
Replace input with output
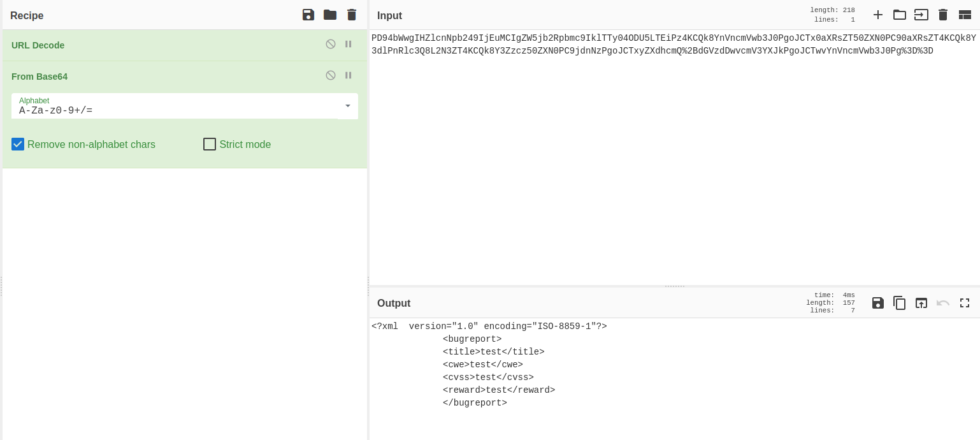click(921, 303)
